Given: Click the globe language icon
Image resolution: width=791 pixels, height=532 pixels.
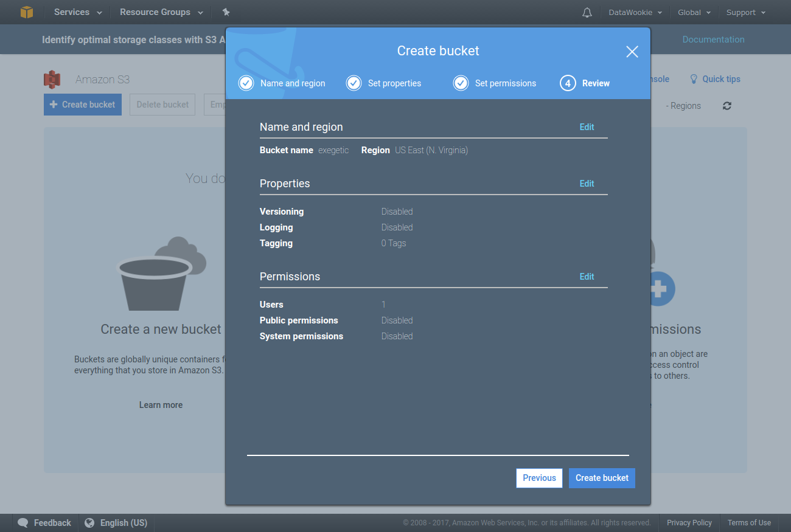Looking at the screenshot, I should [89, 523].
